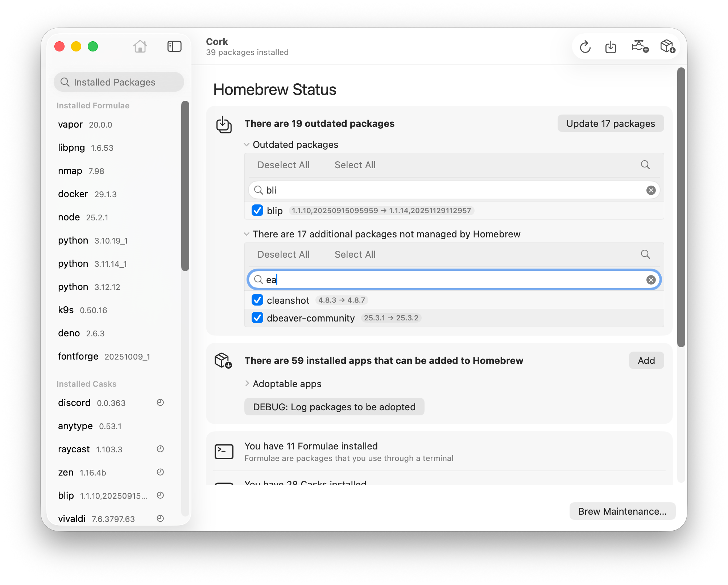Image resolution: width=728 pixels, height=585 pixels.
Task: Uncheck the cleanshot package checkbox
Action: click(x=257, y=300)
